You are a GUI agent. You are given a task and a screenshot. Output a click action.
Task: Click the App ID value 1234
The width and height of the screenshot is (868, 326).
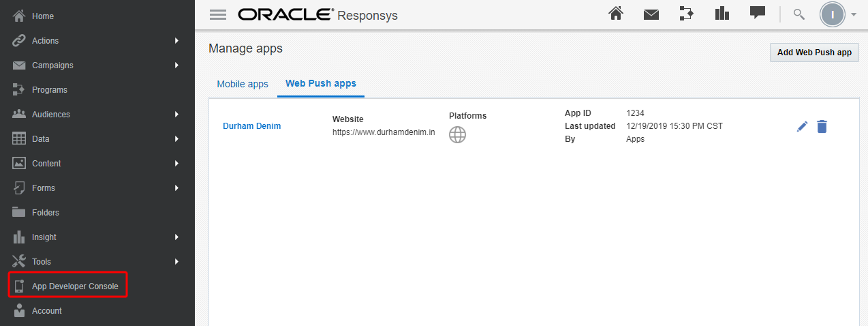pyautogui.click(x=635, y=113)
